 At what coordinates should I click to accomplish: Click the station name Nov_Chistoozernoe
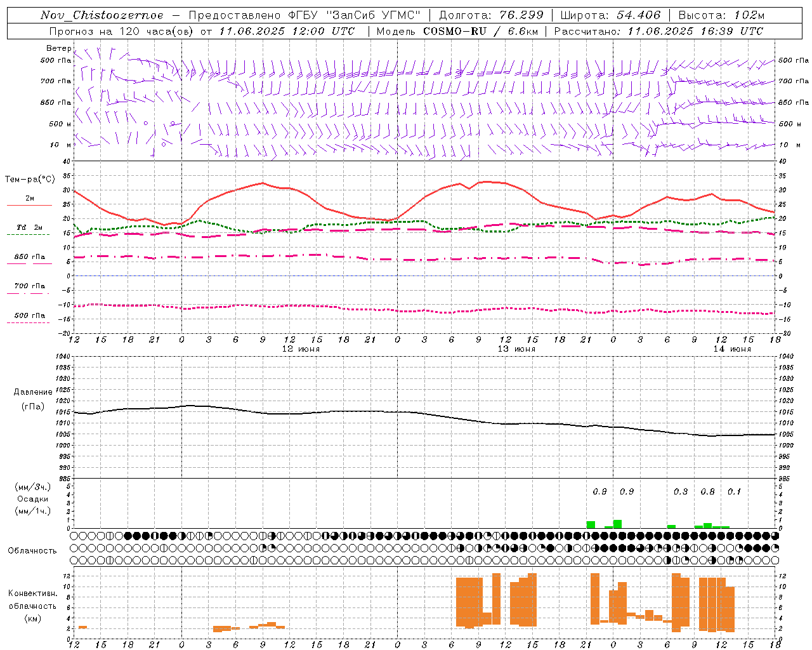tap(102, 15)
